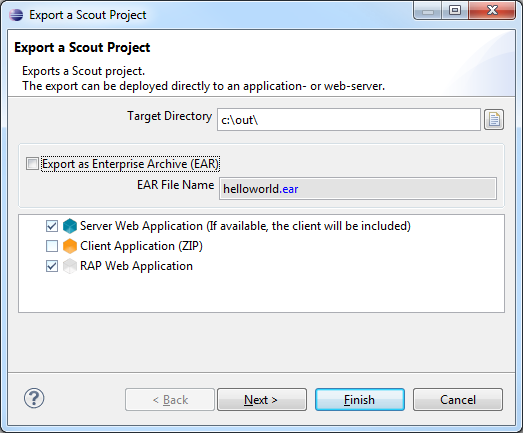The image size is (523, 433).
Task: Click the gray RAP Web Application icon
Action: pyautogui.click(x=70, y=266)
